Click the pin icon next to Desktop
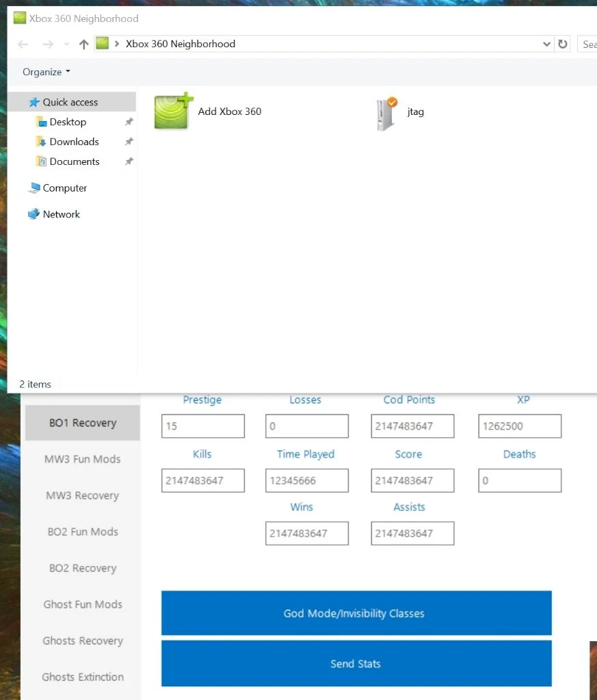 [129, 122]
